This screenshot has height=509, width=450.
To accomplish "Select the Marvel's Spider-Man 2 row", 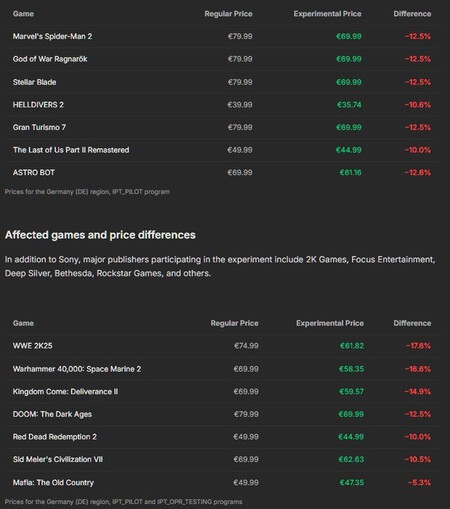I will (x=222, y=36).
